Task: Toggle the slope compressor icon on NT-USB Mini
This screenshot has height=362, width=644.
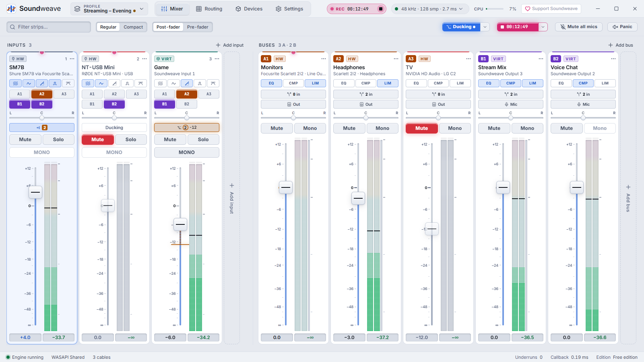Action: click(x=114, y=83)
